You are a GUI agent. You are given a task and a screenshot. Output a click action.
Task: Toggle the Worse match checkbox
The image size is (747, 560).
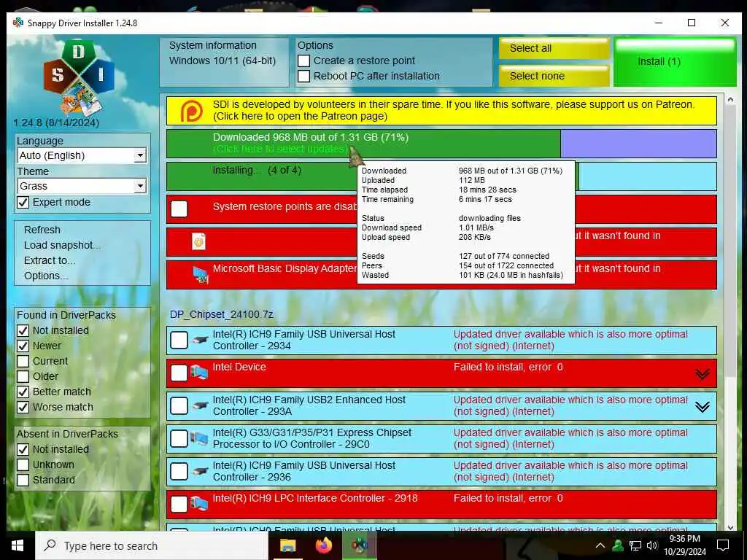[x=23, y=407]
